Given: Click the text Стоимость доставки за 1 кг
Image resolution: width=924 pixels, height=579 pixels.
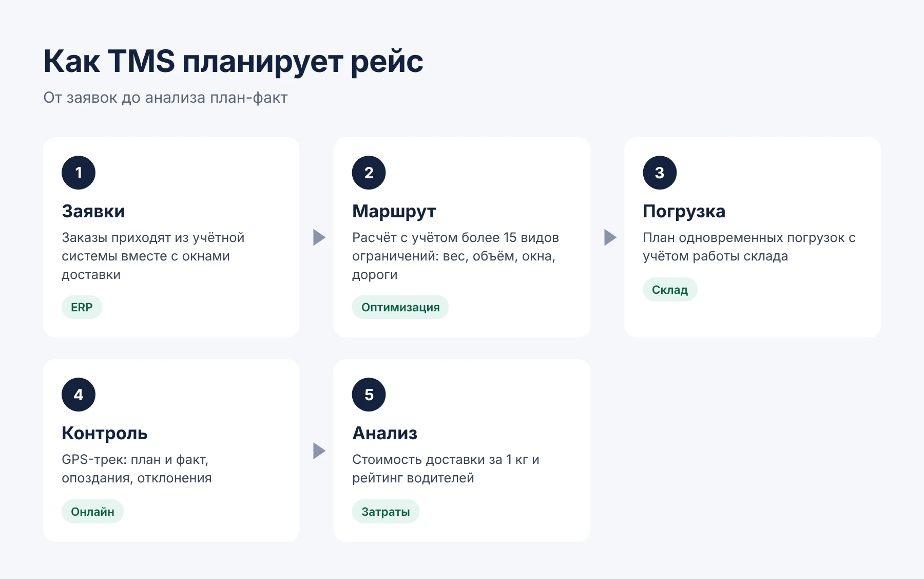Looking at the screenshot, I should tap(440, 459).
